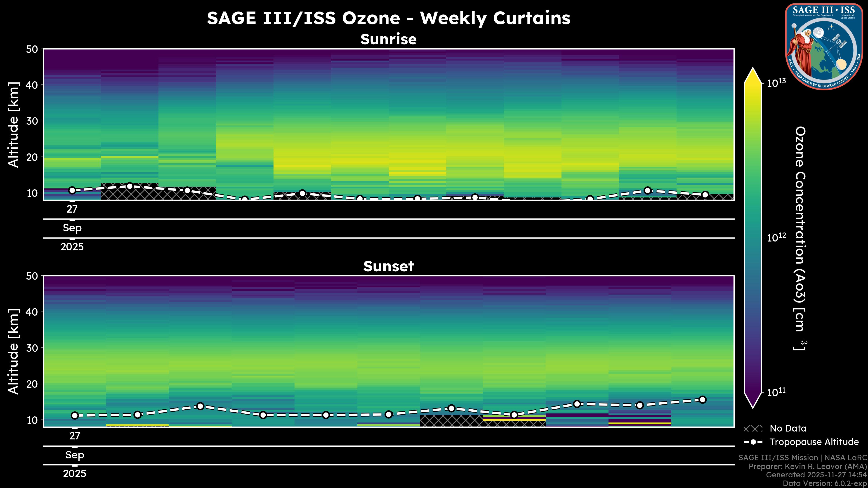Viewport: 868px width, 488px height.
Task: Click the last Sunset tropopause marker
Action: pyautogui.click(x=703, y=400)
